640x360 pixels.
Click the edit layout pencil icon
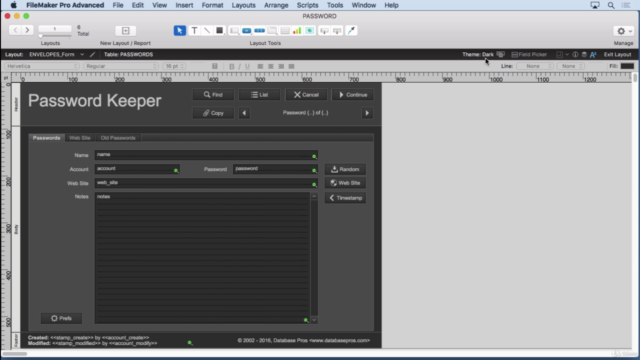coord(93,54)
